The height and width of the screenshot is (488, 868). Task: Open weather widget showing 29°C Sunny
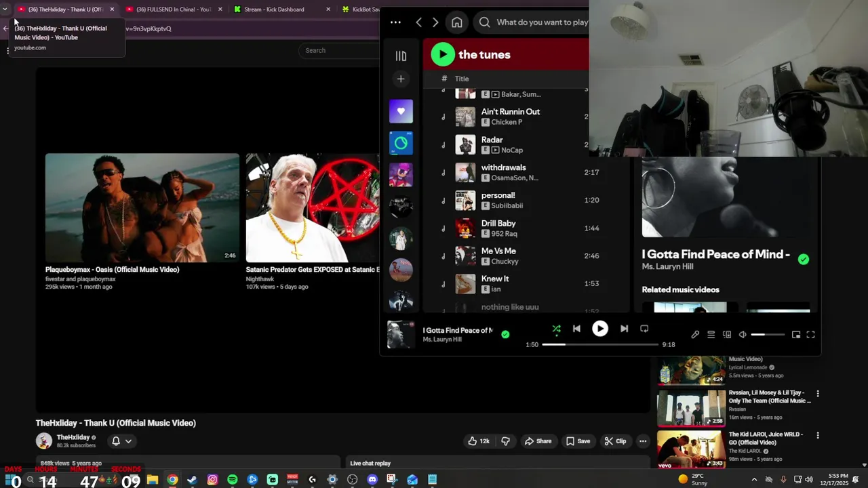click(692, 479)
